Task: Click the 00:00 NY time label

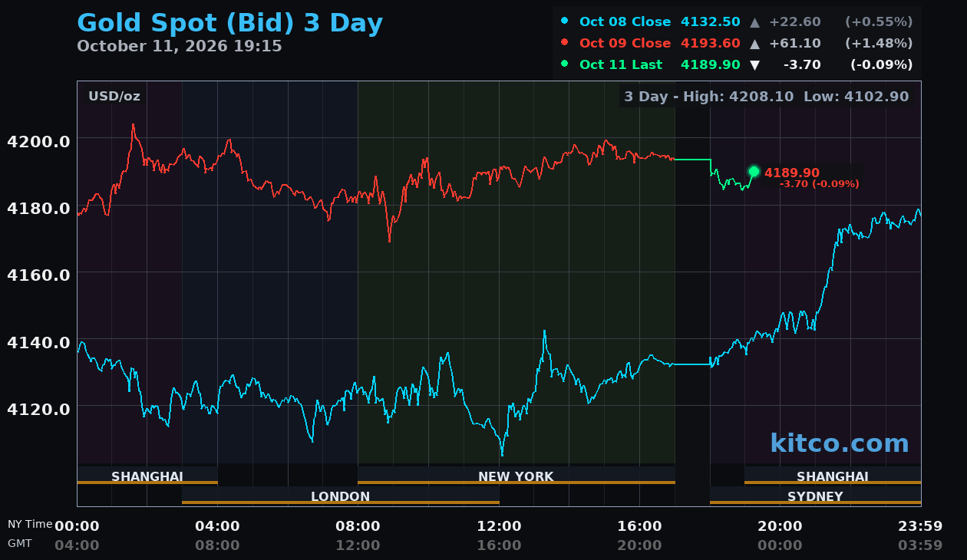Action: pyautogui.click(x=77, y=526)
